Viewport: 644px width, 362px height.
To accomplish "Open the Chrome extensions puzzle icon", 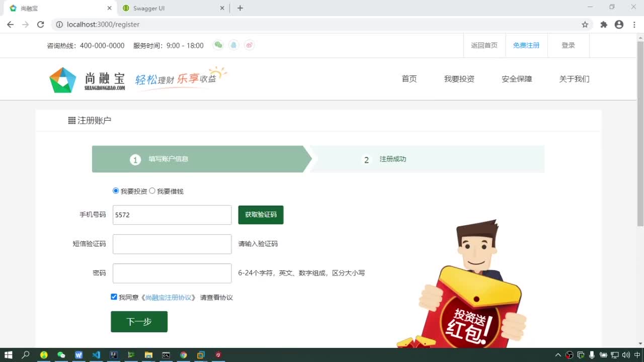I will [604, 24].
